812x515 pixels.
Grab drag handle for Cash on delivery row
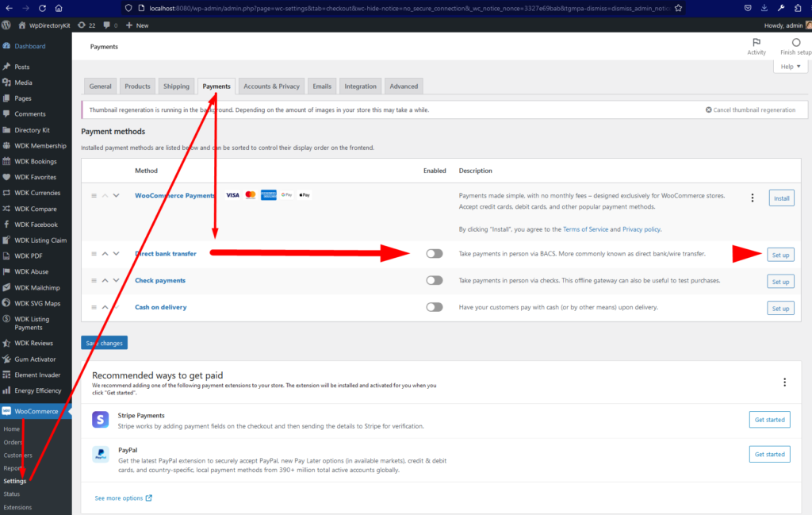click(94, 307)
